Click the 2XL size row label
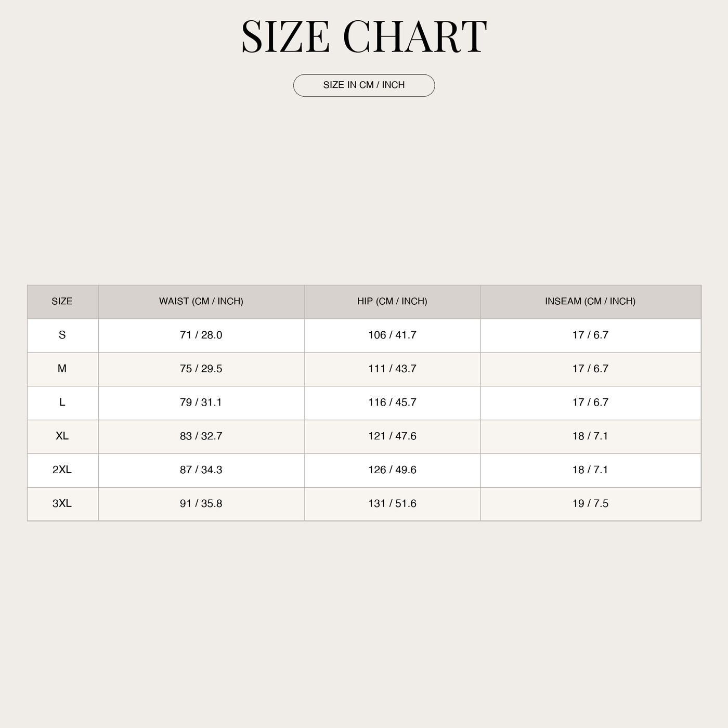Viewport: 728px width, 728px height. [x=62, y=470]
